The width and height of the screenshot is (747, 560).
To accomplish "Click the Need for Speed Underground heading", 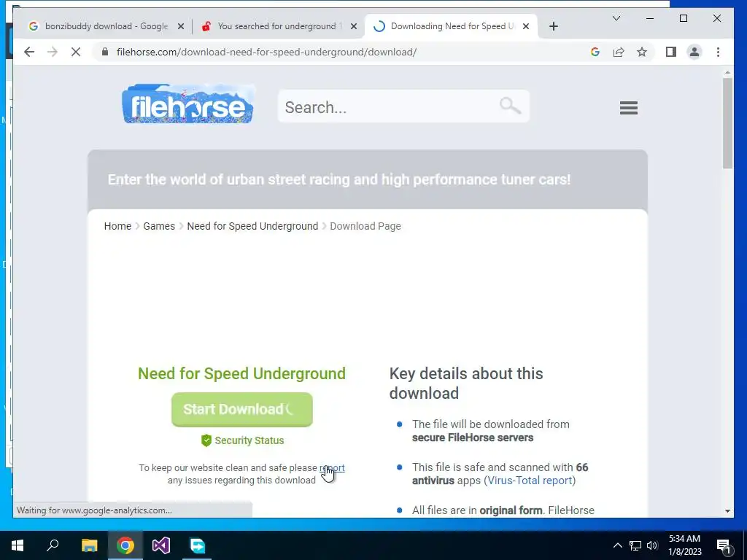I will tap(242, 374).
